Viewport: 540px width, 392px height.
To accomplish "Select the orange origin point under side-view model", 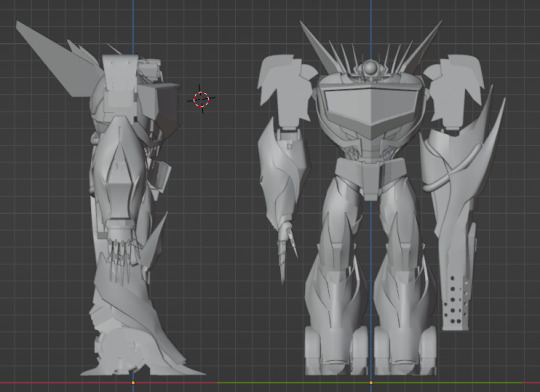I will tap(133, 383).
